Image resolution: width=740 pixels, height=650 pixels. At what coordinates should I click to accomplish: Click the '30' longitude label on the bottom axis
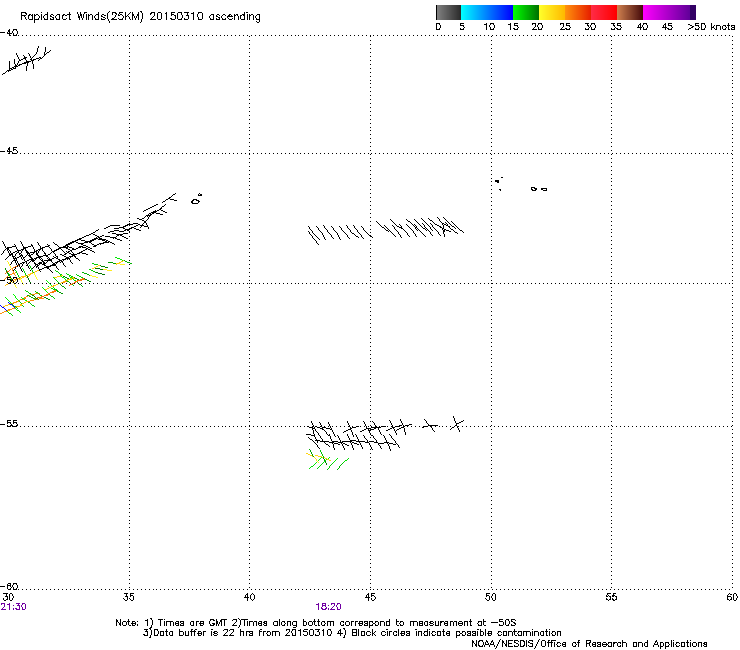8,597
